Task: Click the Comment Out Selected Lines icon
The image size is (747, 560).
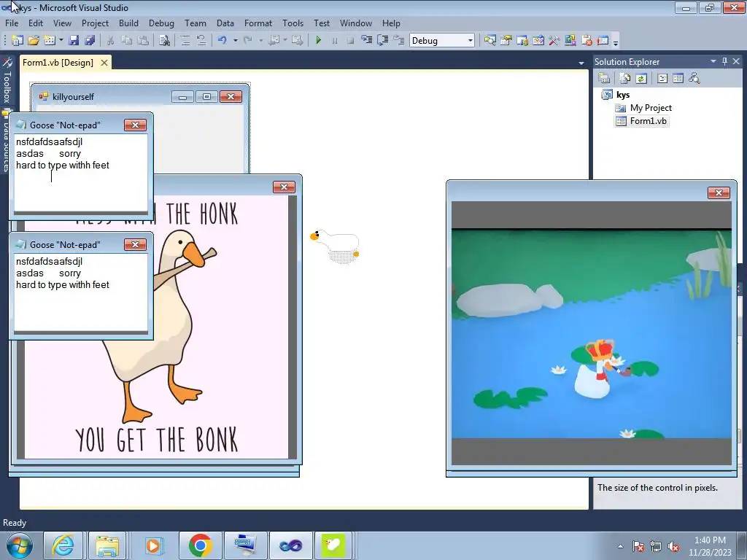Action: pyautogui.click(x=185, y=41)
